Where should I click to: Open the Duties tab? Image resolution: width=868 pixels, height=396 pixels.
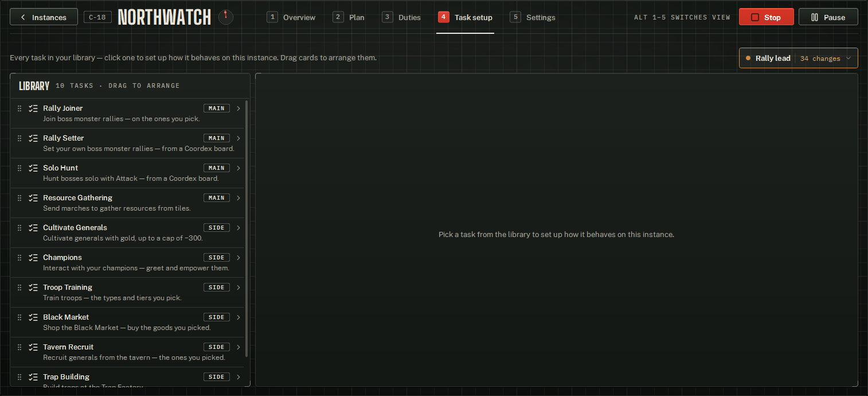pyautogui.click(x=402, y=17)
